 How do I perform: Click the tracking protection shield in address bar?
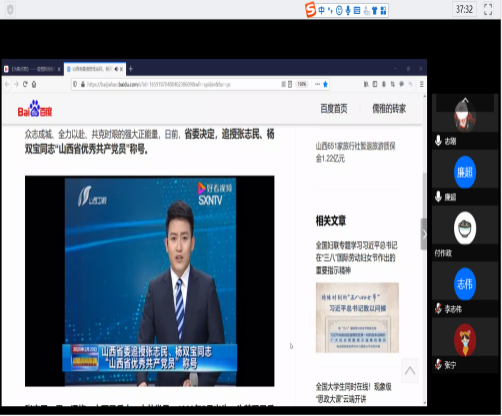coord(75,84)
